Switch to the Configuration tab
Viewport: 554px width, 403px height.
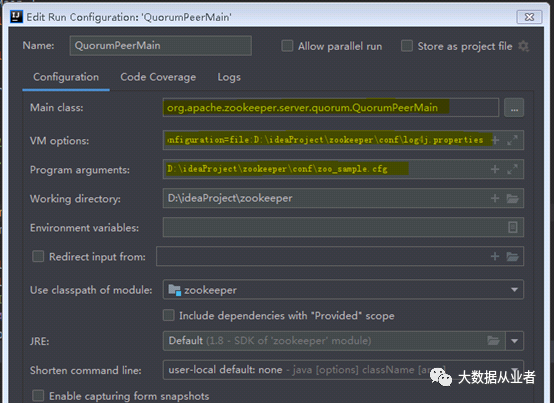[x=66, y=77]
